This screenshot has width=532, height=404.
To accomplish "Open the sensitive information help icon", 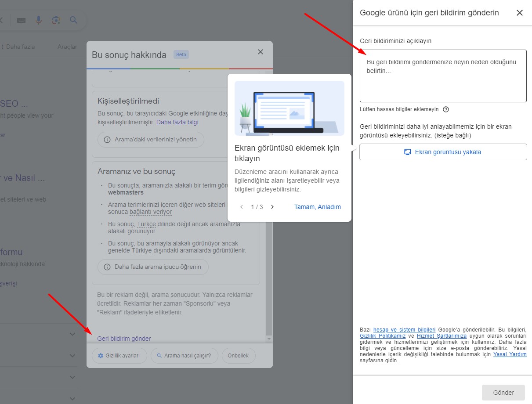I will [x=446, y=109].
